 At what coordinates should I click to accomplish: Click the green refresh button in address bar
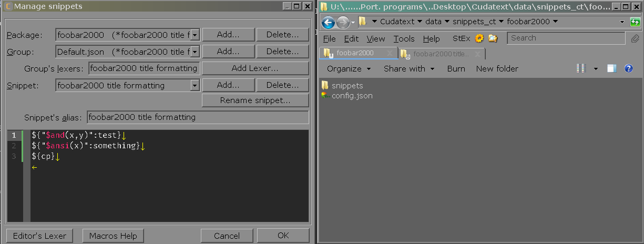pos(635,22)
